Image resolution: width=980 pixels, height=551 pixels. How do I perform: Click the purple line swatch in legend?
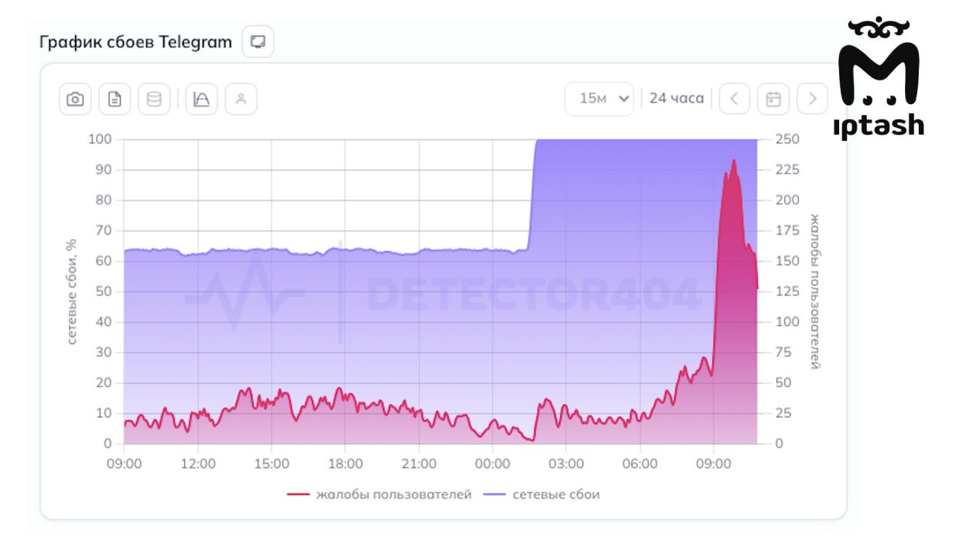495,494
